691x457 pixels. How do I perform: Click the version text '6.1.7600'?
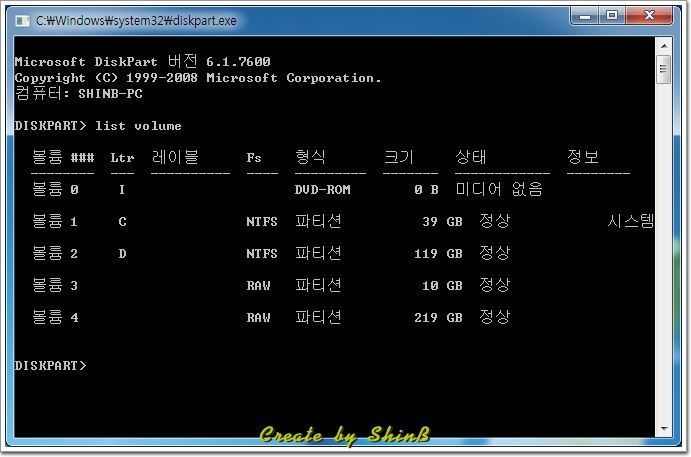238,62
